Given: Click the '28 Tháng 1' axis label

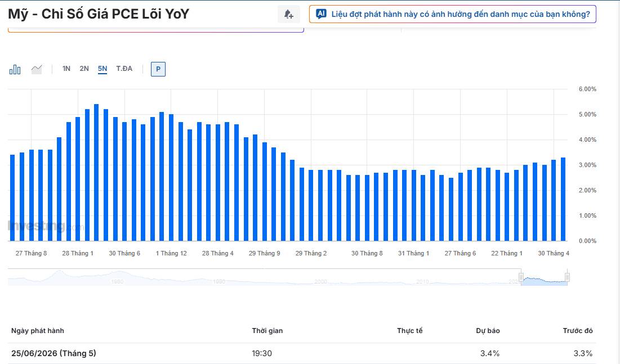Looking at the screenshot, I should [x=78, y=253].
